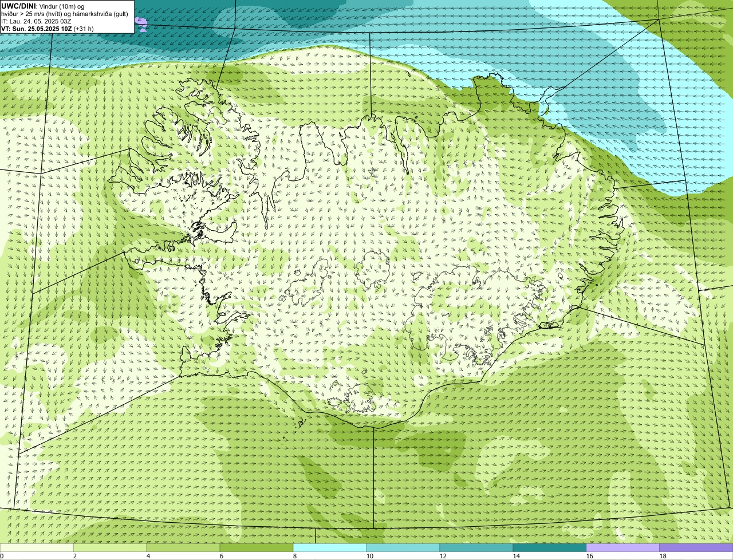
Task: Click the 6–8 m/s darker green legend segment
Action: (257, 547)
